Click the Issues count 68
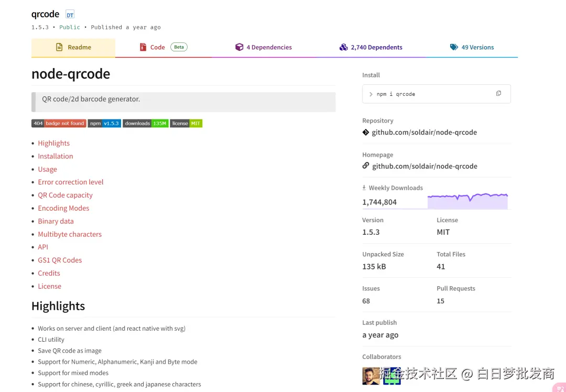The height and width of the screenshot is (392, 566). [x=366, y=301]
